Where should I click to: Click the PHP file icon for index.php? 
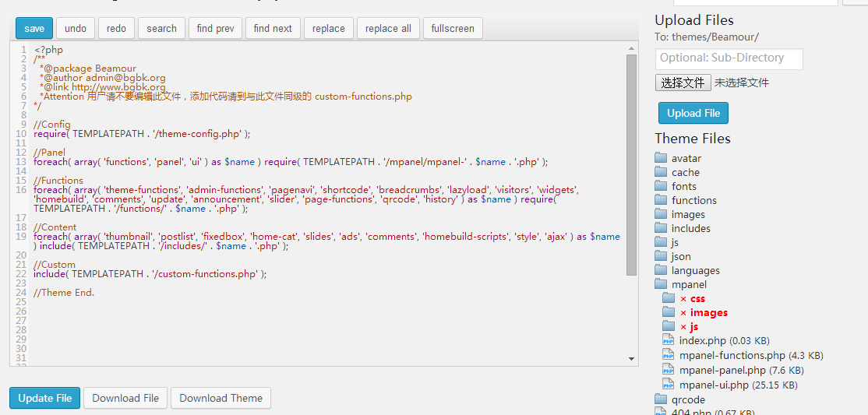[668, 341]
